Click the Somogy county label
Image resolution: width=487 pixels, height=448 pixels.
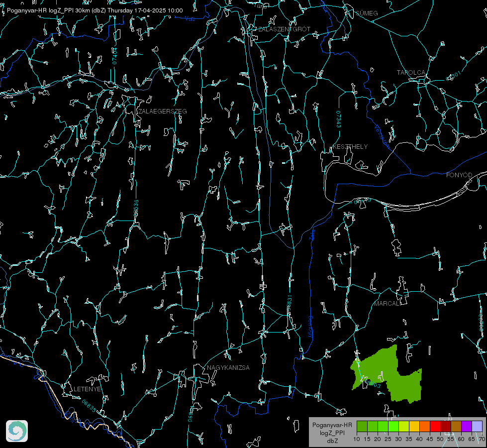coord(310,327)
